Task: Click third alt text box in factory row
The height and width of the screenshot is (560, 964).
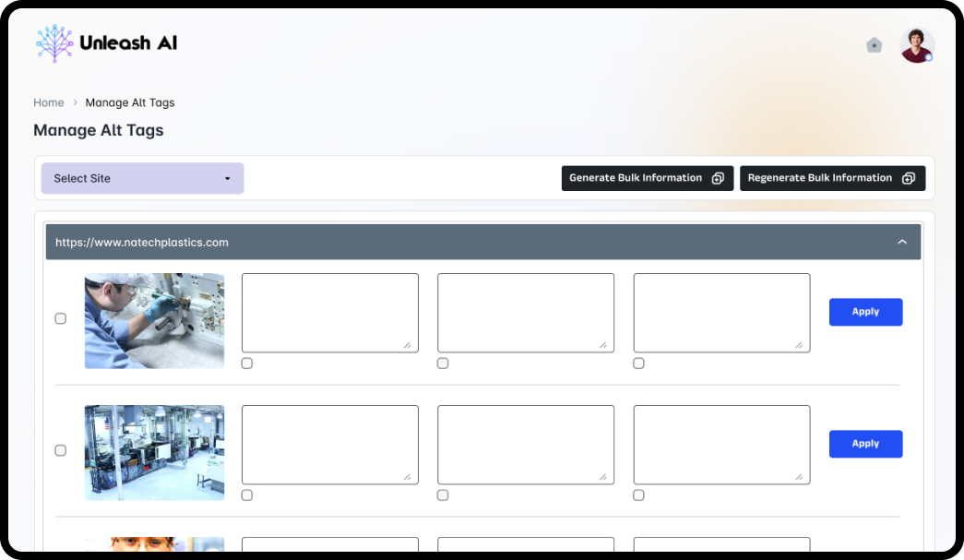Action: (x=721, y=445)
